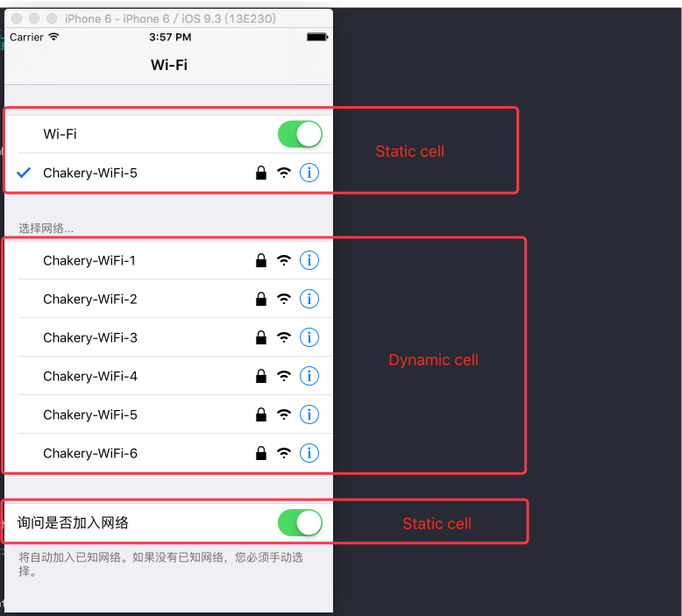Image resolution: width=682 pixels, height=616 pixels.
Task: Click the Wi-Fi navigation bar title
Action: tap(169, 65)
